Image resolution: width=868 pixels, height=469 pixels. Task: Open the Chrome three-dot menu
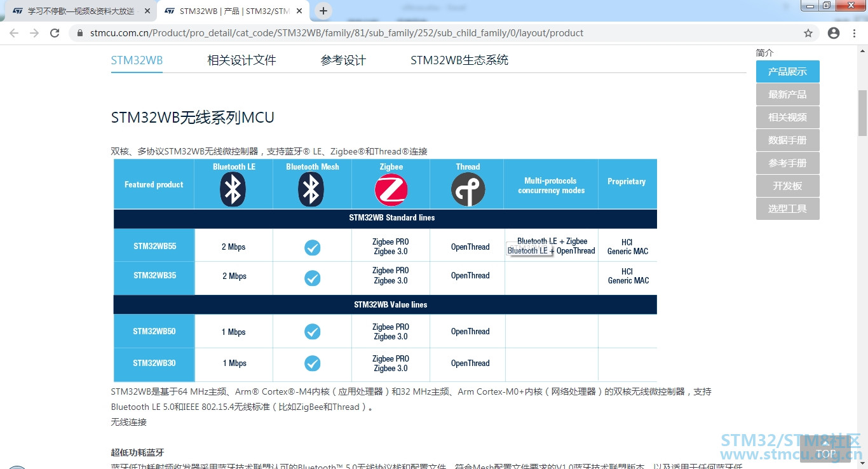[x=855, y=33]
